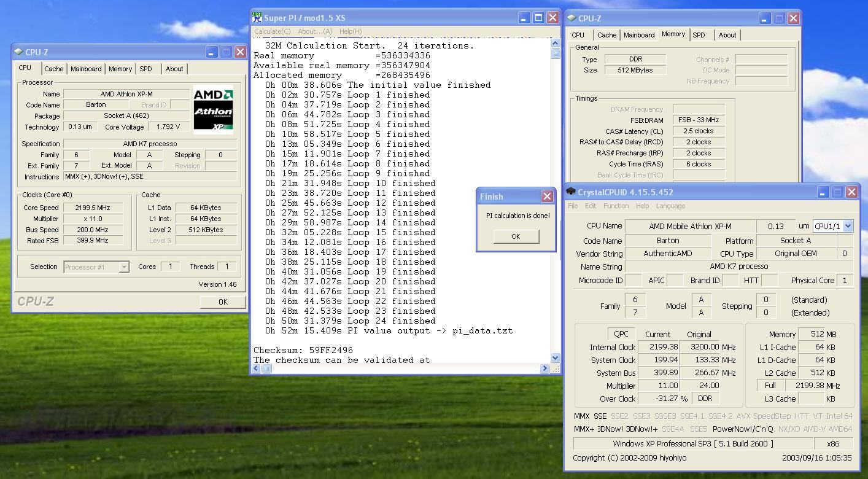The width and height of the screenshot is (868, 479).
Task: Click the Core Voltage value 1.792 V
Action: pos(168,127)
